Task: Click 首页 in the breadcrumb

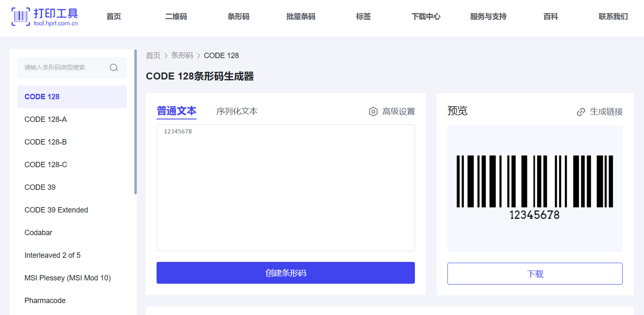Action: tap(153, 56)
